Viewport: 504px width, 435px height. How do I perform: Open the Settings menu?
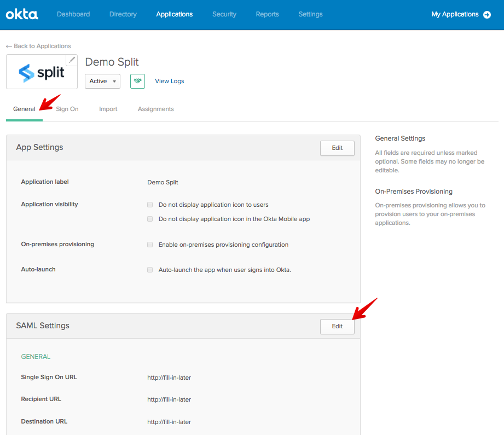(x=310, y=14)
